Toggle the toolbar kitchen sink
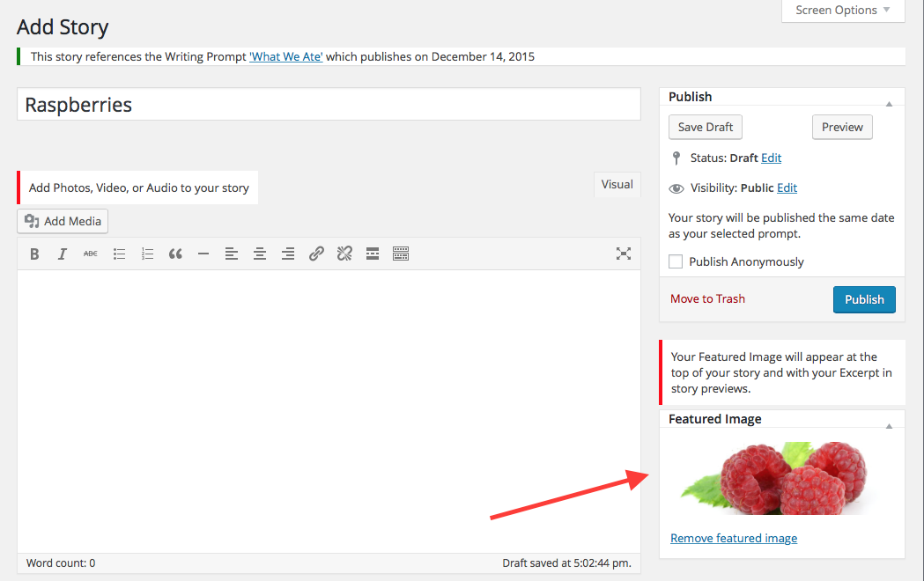924x581 pixels. (x=401, y=254)
